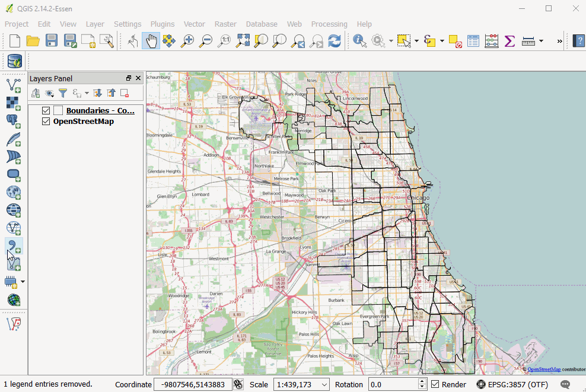
Task: Select the Zoom In magnifier tool
Action: point(187,41)
